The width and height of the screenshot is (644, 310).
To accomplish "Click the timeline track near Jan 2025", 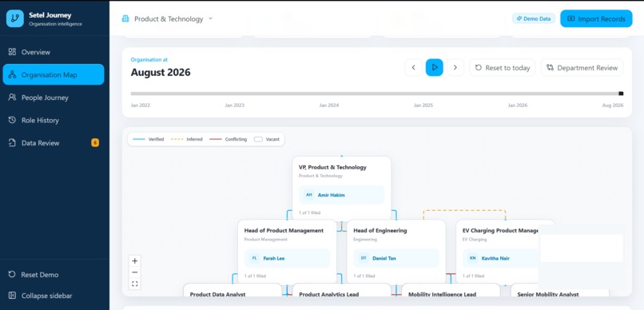I will click(423, 93).
